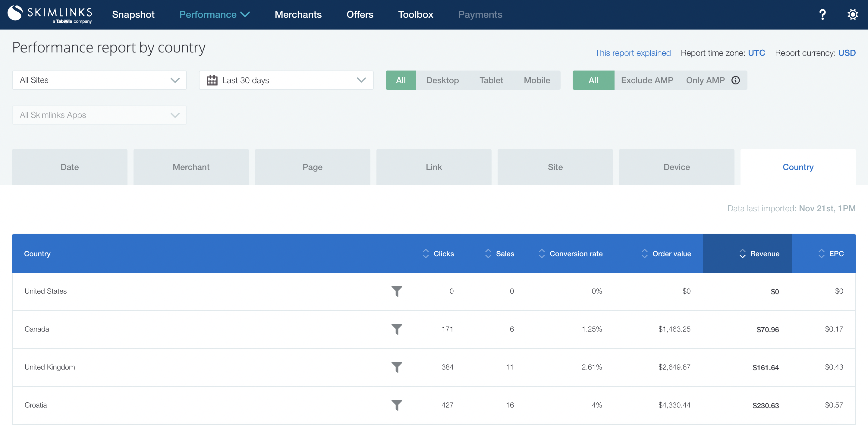Select All AMP traffic toggle
This screenshot has height=425, width=868.
click(593, 80)
